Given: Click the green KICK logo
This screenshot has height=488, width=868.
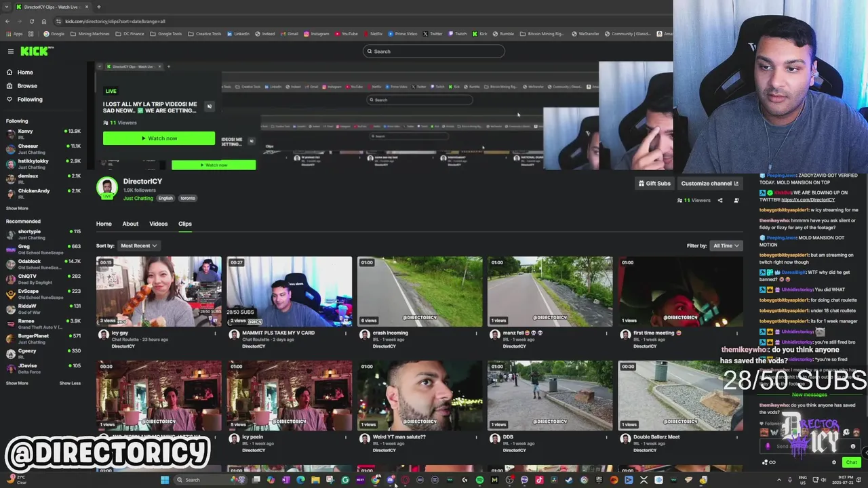Looking at the screenshot, I should 36,51.
